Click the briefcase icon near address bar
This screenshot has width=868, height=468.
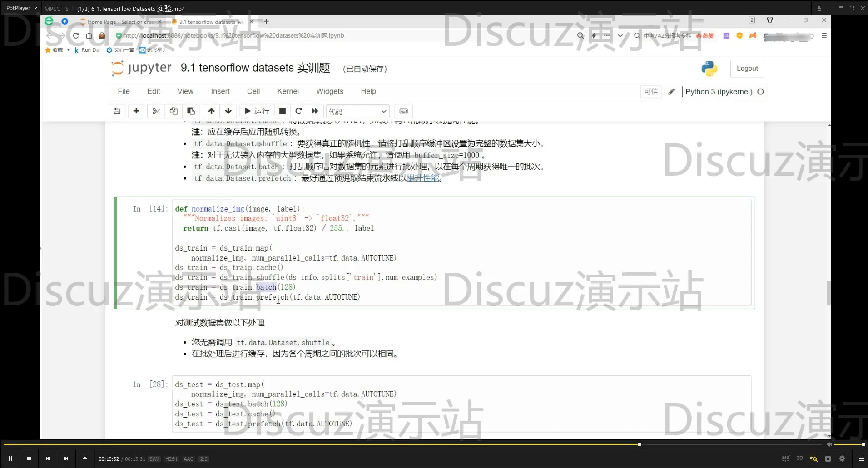[102, 35]
